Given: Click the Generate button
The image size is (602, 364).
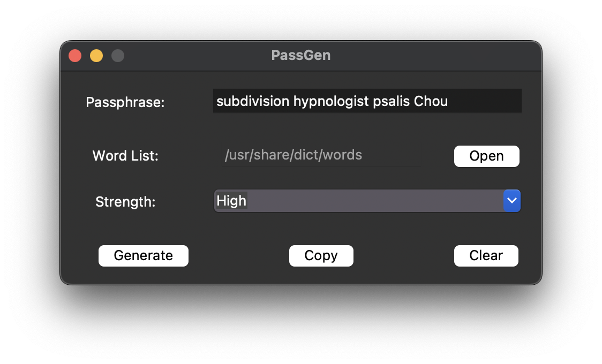Looking at the screenshot, I should tap(143, 255).
